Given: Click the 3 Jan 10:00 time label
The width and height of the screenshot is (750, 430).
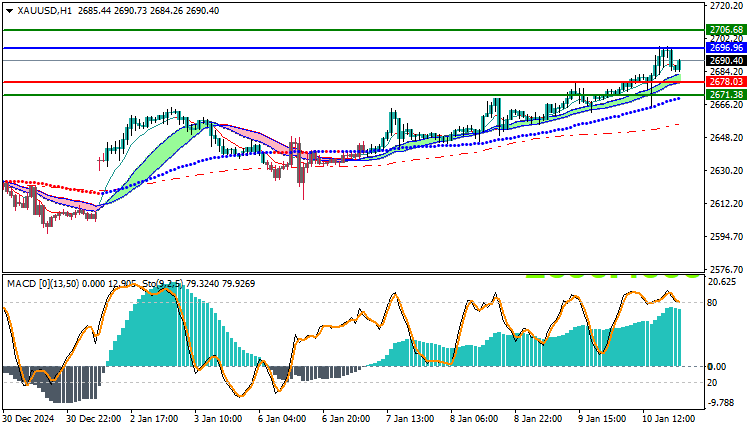Looking at the screenshot, I should 218,419.
